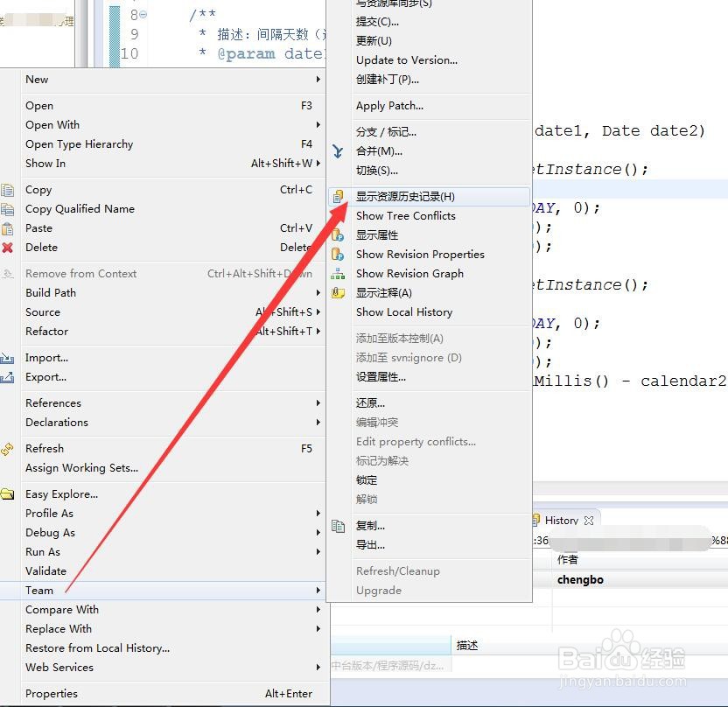Select Show Tree Conflicts in submenu
This screenshot has width=728, height=707.
(429, 216)
